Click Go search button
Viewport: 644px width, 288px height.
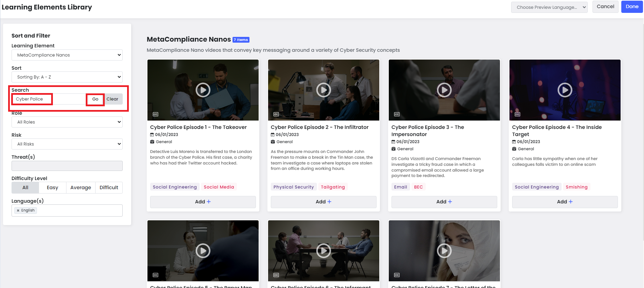pyautogui.click(x=95, y=99)
